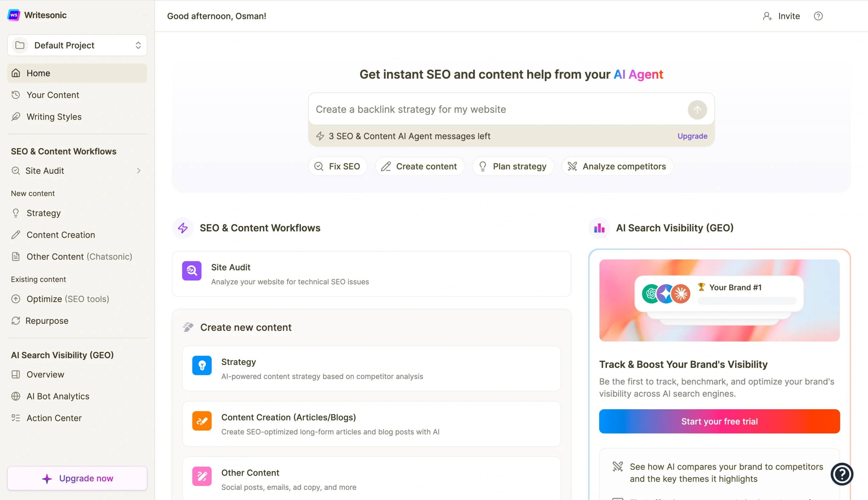Open Other Content (Chatsonic) in the sidebar
The height and width of the screenshot is (500, 868).
(77, 256)
